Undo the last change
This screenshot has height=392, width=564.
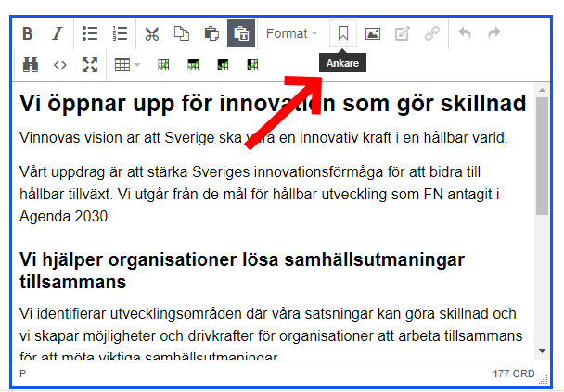(465, 33)
